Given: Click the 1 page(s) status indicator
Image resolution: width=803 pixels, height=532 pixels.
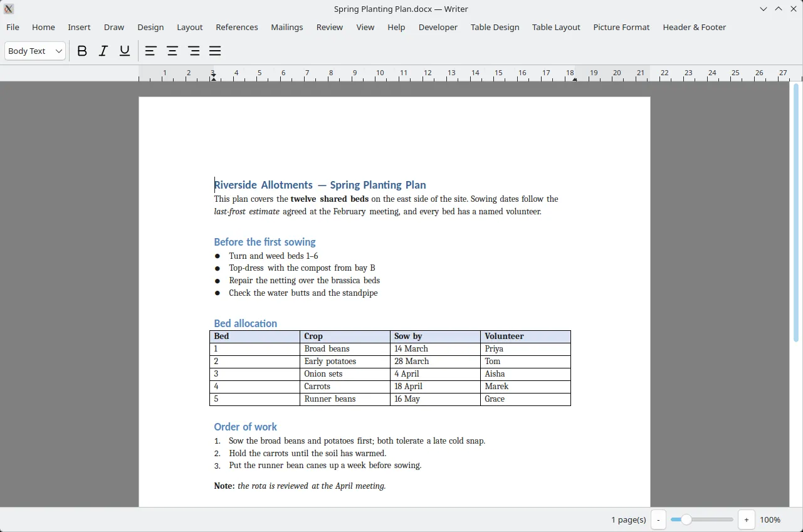Looking at the screenshot, I should tap(628, 519).
